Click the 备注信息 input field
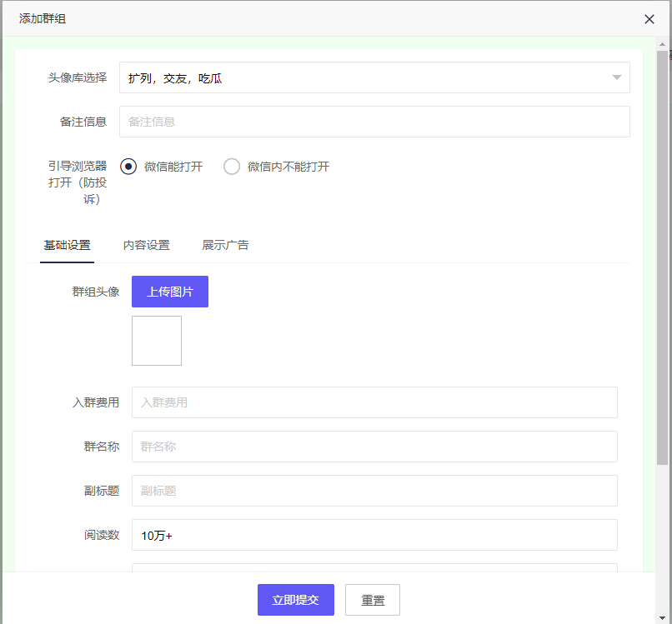 (x=374, y=122)
